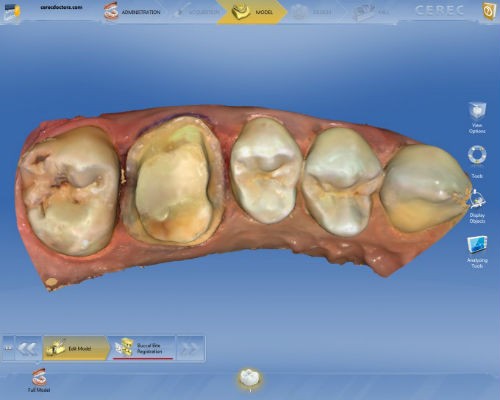500x400 pixels.
Task: Click the system menu icon at top left
Action: coord(12,13)
